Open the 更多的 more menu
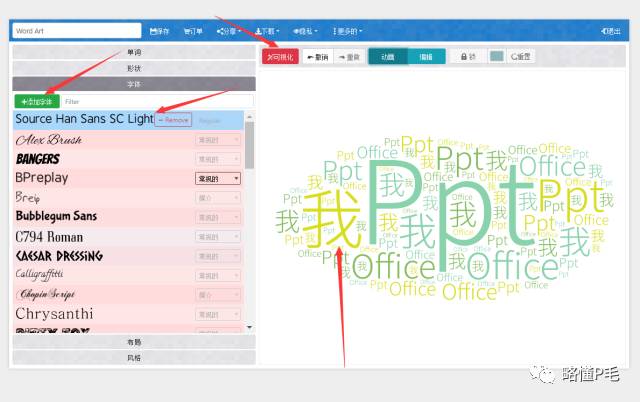This screenshot has width=640, height=402. [347, 31]
